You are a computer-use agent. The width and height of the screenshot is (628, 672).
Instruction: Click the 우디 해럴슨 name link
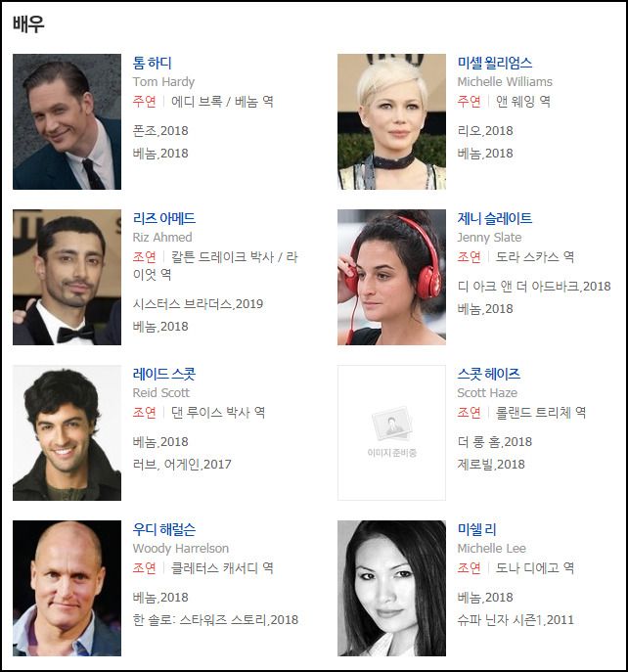pos(164,530)
